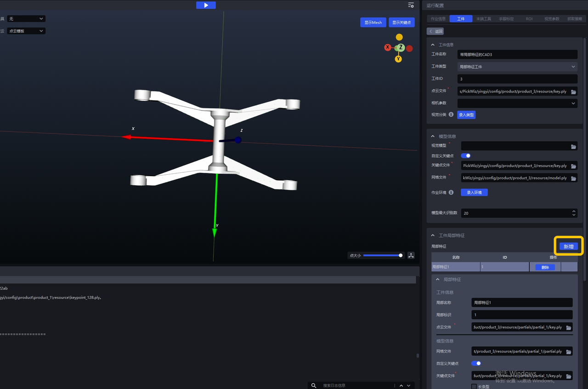Check the 长条型 checkbox
The height and width of the screenshot is (389, 588).
coord(474,386)
